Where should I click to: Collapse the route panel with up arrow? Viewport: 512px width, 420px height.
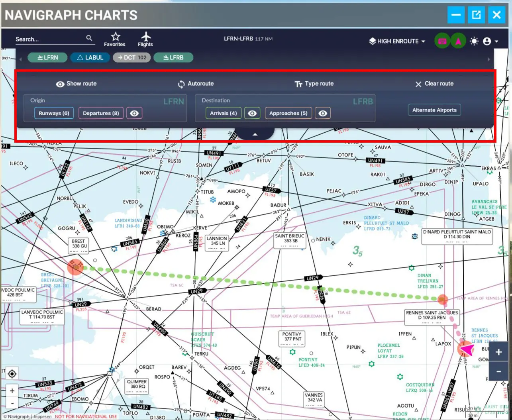[x=255, y=134]
